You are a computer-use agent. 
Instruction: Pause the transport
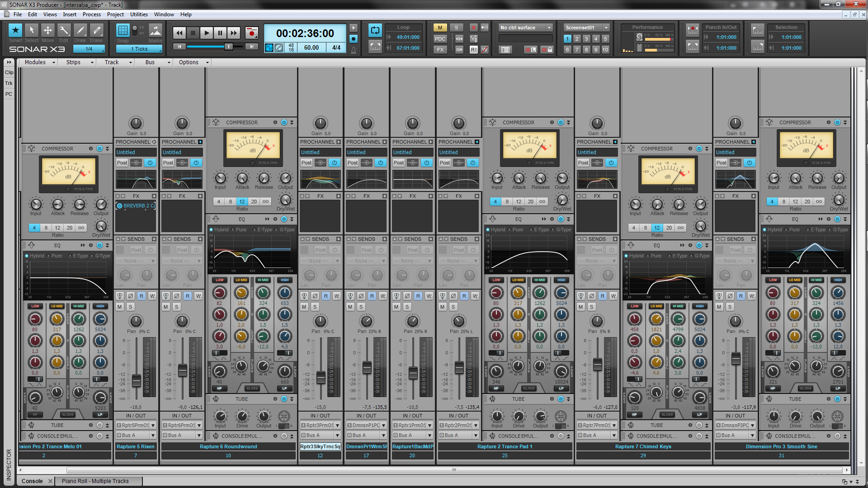220,33
